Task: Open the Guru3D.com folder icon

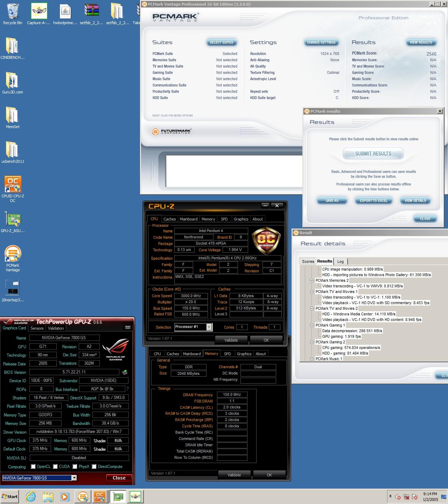Action: point(13,83)
